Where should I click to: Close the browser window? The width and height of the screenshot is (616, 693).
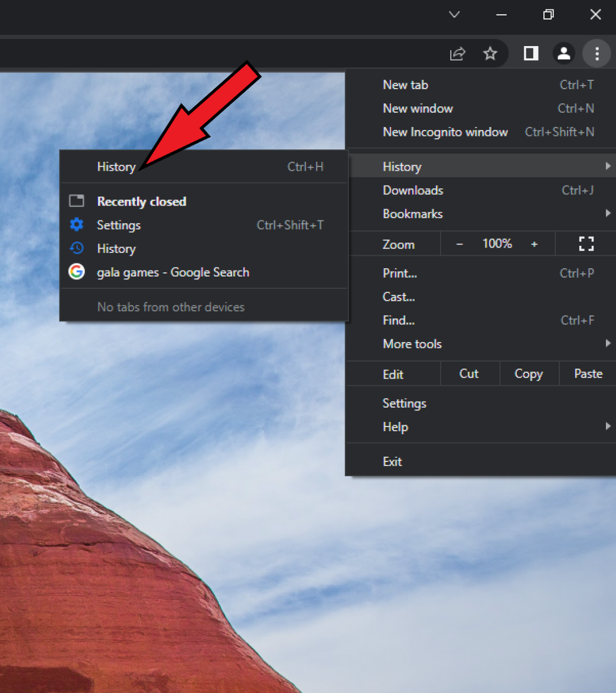point(595,15)
